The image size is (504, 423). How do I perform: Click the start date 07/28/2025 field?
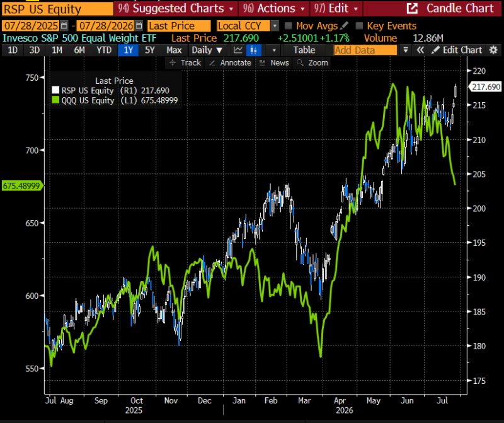click(31, 26)
